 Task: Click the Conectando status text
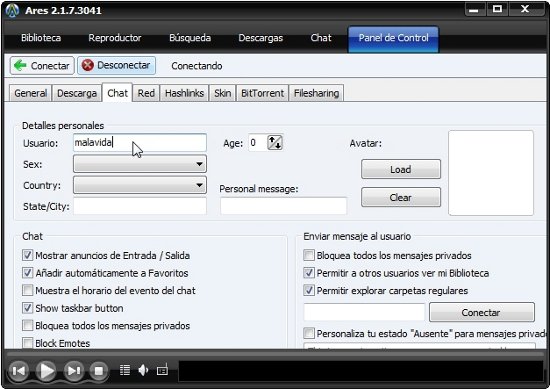[196, 66]
